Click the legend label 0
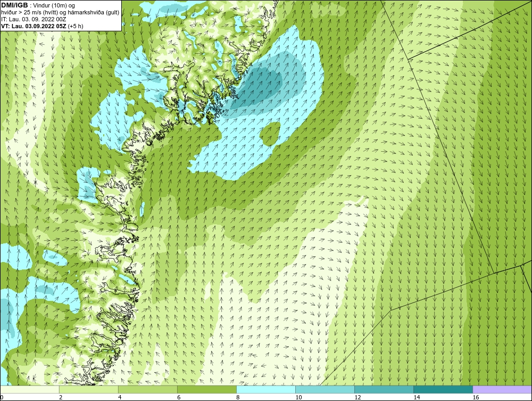Screen dimensions: 532x401 [2, 397]
